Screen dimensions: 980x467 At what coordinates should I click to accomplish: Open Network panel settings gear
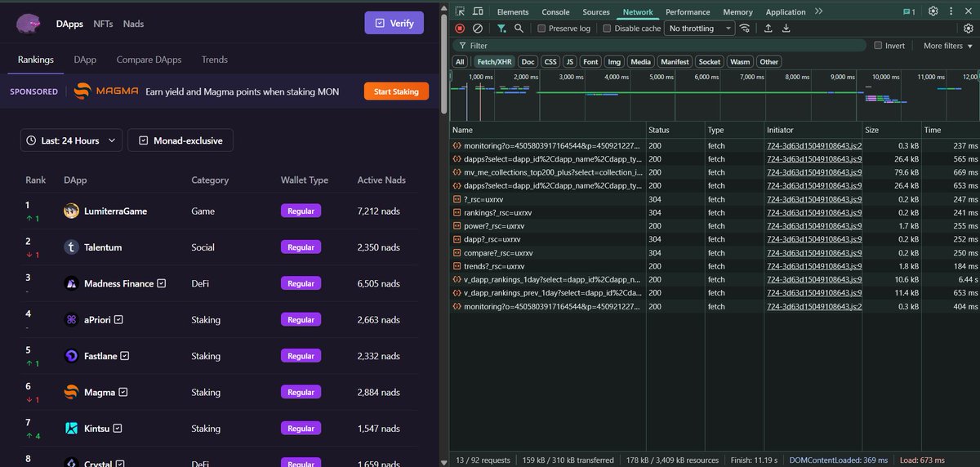(969, 28)
